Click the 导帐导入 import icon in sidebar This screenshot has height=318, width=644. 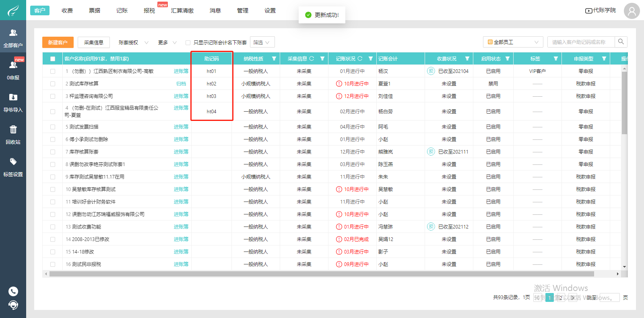click(13, 98)
